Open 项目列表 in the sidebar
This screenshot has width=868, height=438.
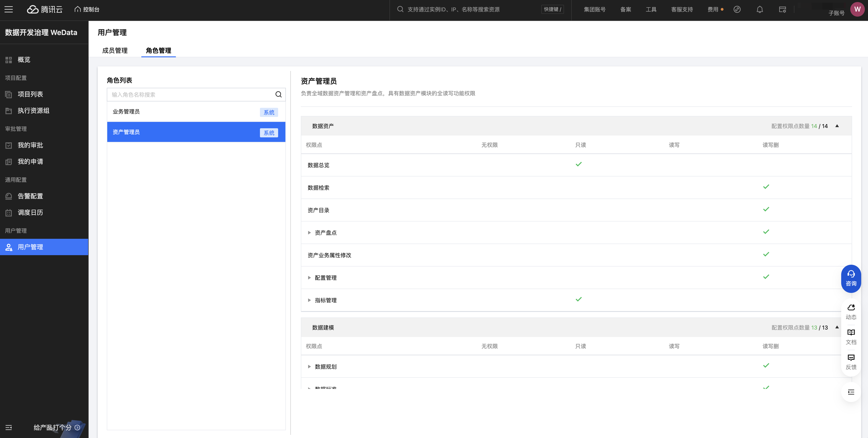coord(30,94)
